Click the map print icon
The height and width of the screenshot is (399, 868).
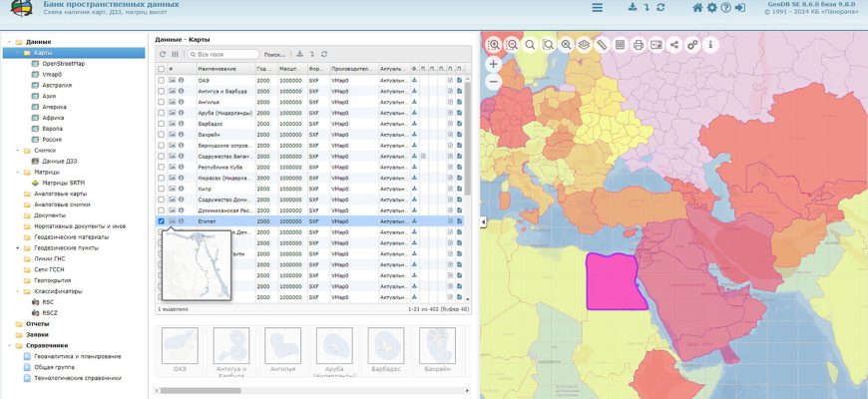coord(638,45)
